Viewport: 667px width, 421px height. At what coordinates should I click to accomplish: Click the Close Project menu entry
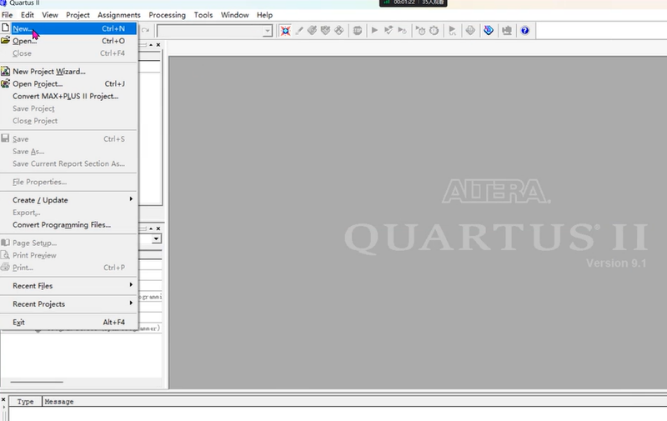tap(69, 121)
